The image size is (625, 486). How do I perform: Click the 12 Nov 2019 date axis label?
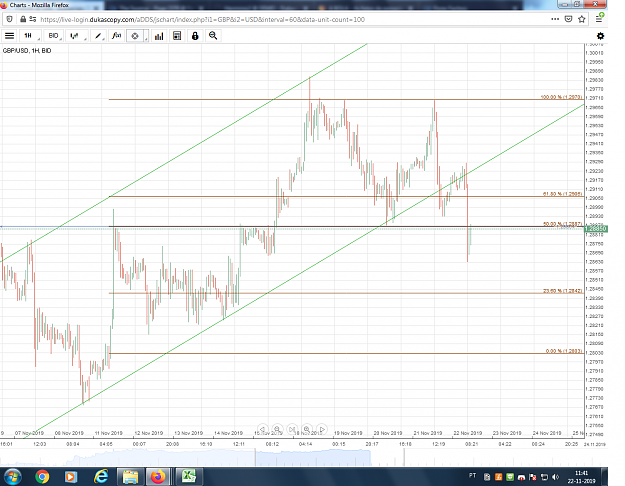pos(149,433)
